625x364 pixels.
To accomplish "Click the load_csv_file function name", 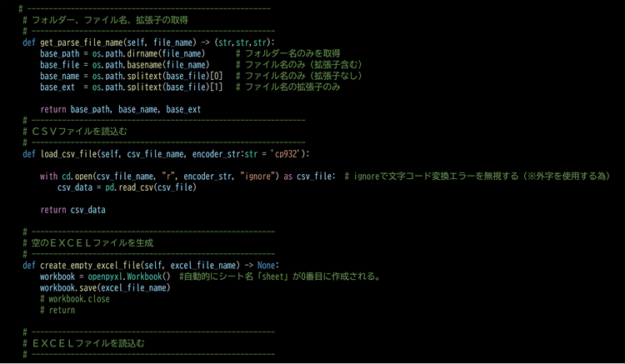I will point(69,154).
